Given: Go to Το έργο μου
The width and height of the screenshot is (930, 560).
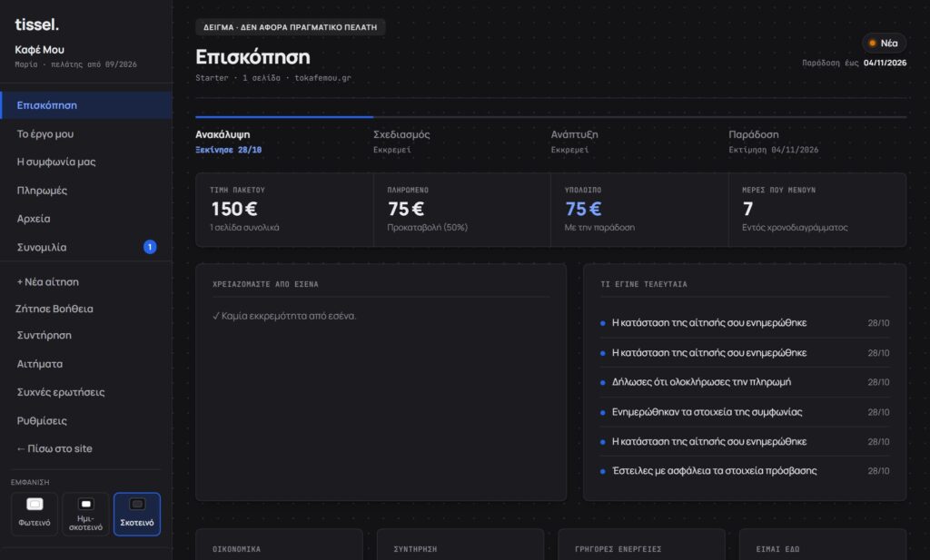Looking at the screenshot, I should [x=86, y=133].
